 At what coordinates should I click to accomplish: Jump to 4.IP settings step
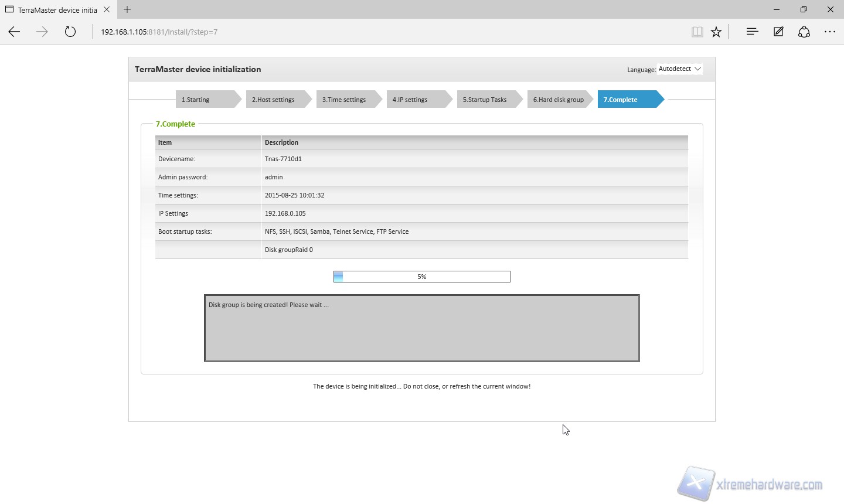(x=416, y=100)
